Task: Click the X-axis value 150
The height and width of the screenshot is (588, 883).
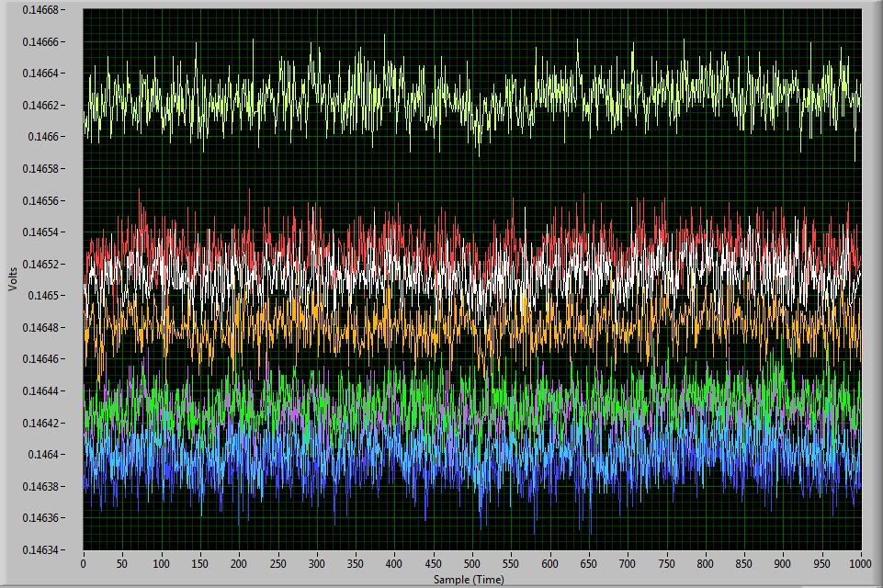Action: pyautogui.click(x=200, y=563)
